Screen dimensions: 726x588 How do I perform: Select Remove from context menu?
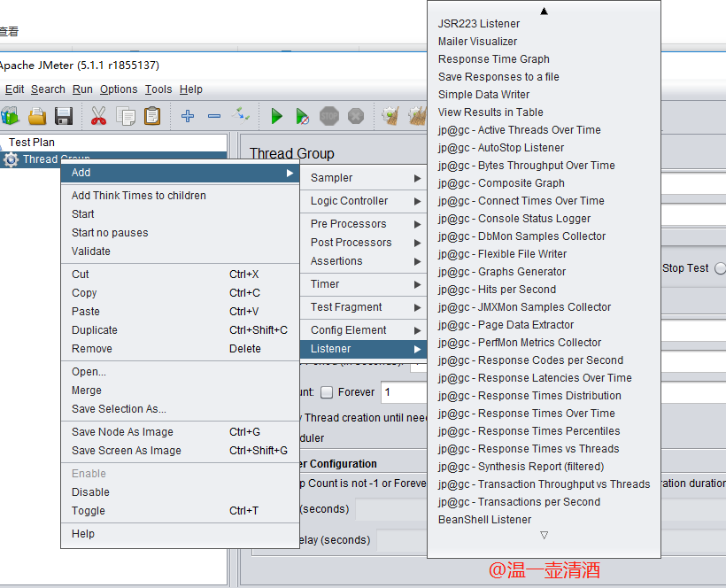point(180,349)
